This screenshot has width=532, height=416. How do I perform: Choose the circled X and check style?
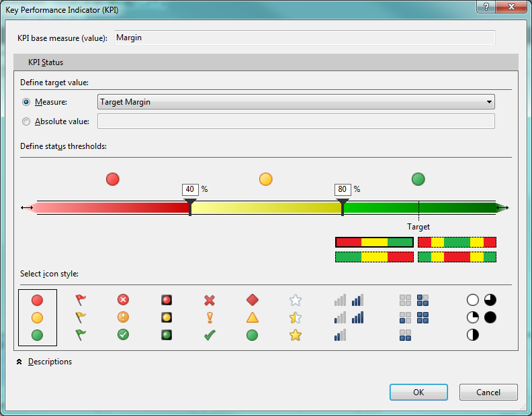point(123,317)
